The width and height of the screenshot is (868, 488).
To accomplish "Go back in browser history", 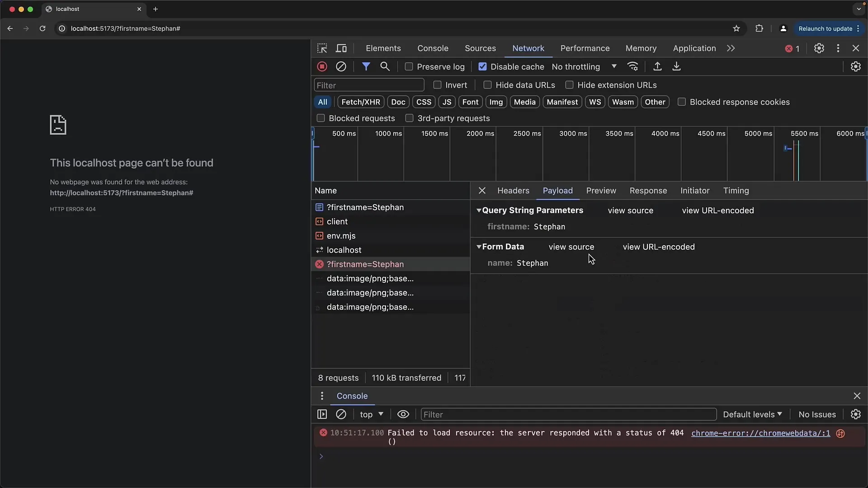I will (x=10, y=28).
